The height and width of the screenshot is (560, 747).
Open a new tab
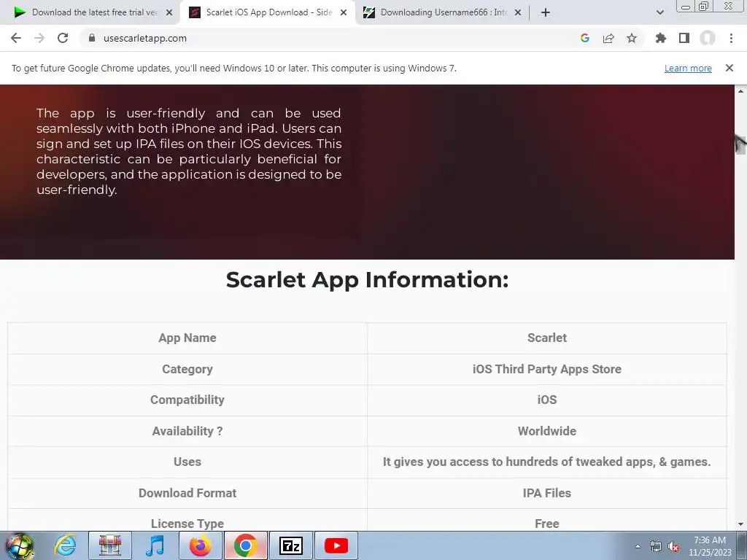tap(546, 12)
